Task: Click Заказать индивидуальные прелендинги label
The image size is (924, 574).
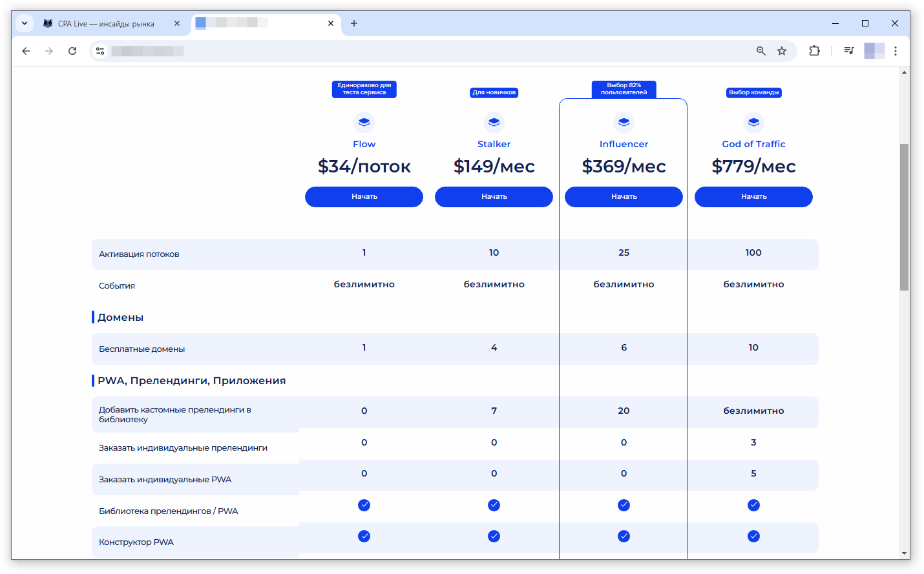Action: (183, 448)
